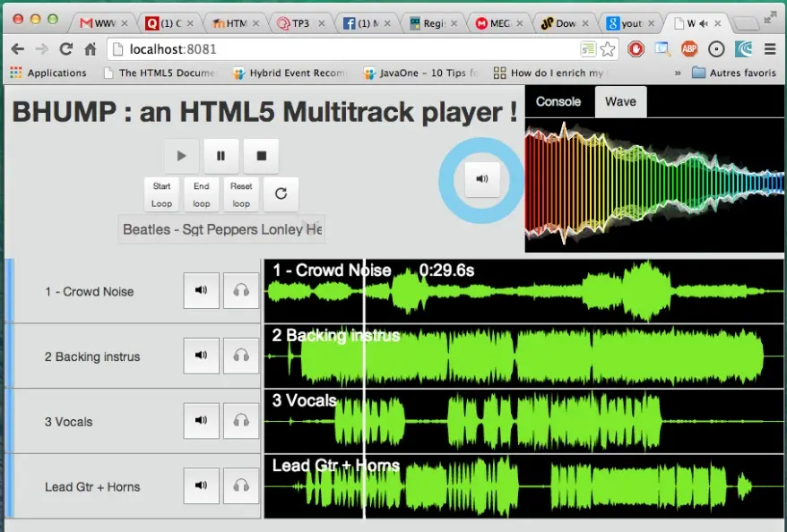Mute the 3 Vocals track
Screen dimensions: 787x532
(202, 421)
